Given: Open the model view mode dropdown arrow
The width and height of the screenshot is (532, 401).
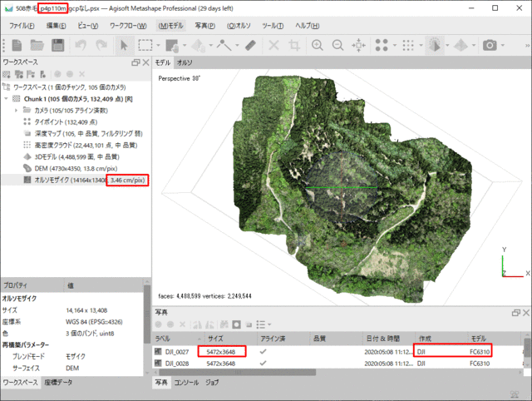Looking at the screenshot, I should pos(447,45).
